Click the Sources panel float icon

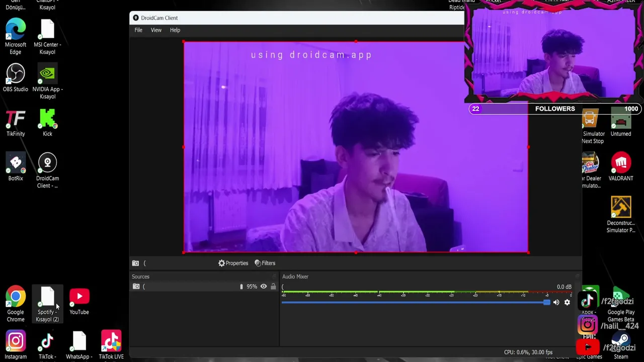[x=274, y=277]
